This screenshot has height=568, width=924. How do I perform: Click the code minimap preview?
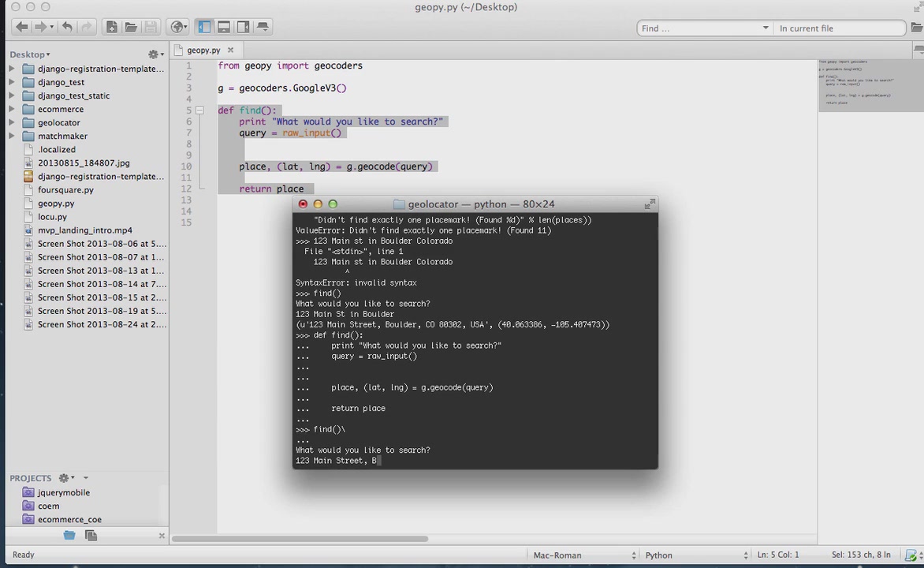click(x=870, y=85)
